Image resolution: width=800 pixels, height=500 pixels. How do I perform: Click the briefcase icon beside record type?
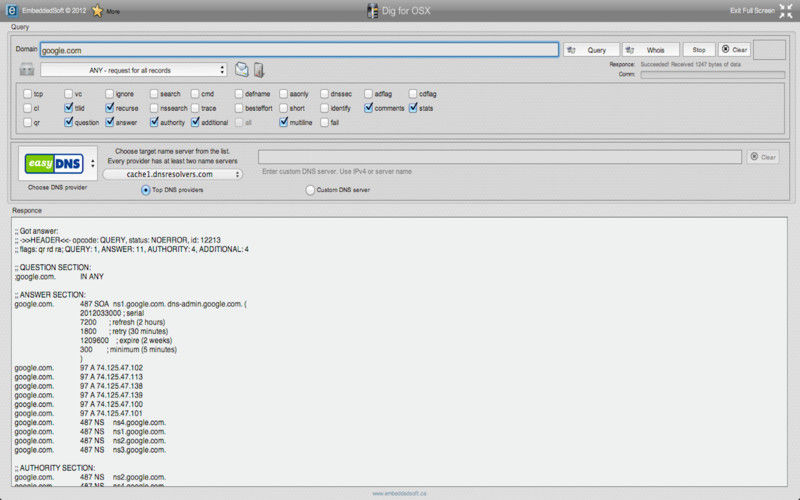27,69
